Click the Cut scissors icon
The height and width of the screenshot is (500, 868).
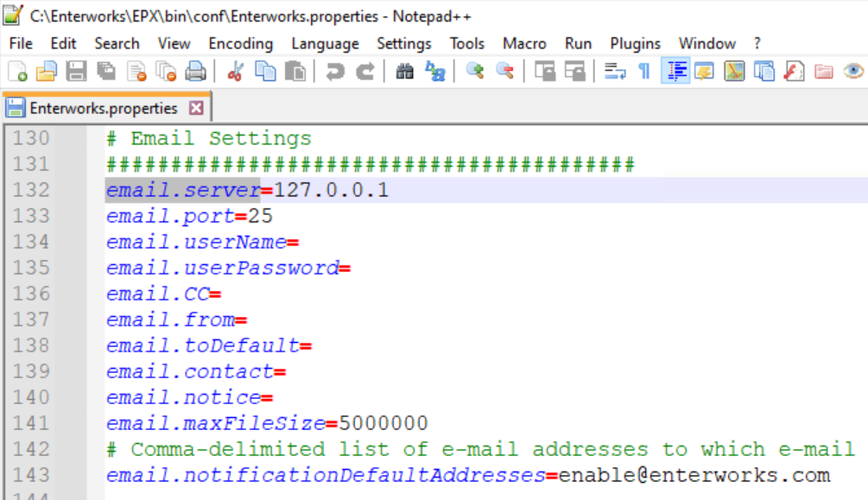tap(234, 71)
